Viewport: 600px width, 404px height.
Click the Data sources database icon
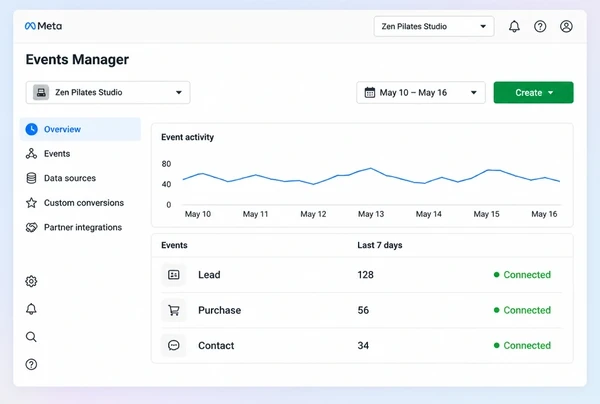pos(31,178)
